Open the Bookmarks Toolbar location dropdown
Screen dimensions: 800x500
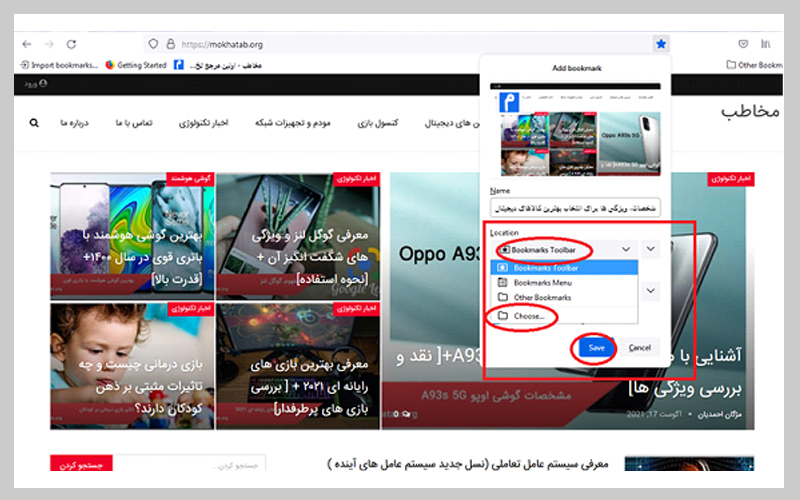(565, 249)
